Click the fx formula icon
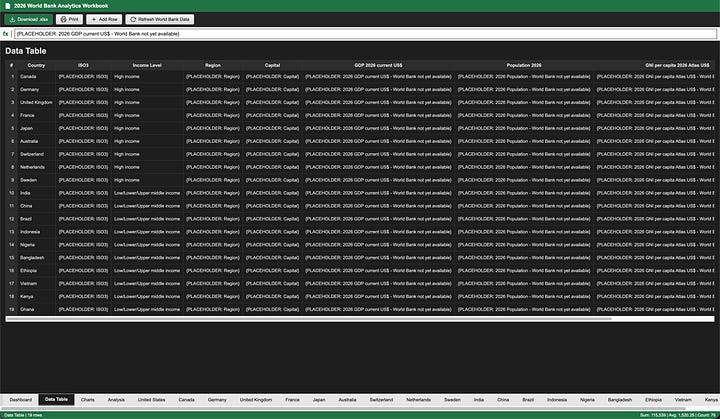Viewport: 720px width, 419px height. click(x=6, y=34)
